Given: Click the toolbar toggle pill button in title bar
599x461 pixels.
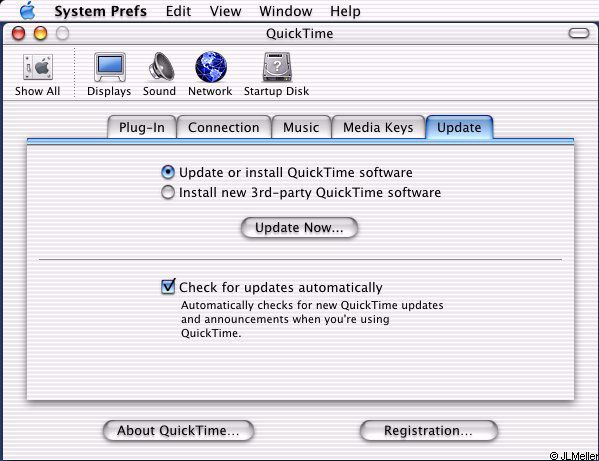Looking at the screenshot, I should click(579, 33).
